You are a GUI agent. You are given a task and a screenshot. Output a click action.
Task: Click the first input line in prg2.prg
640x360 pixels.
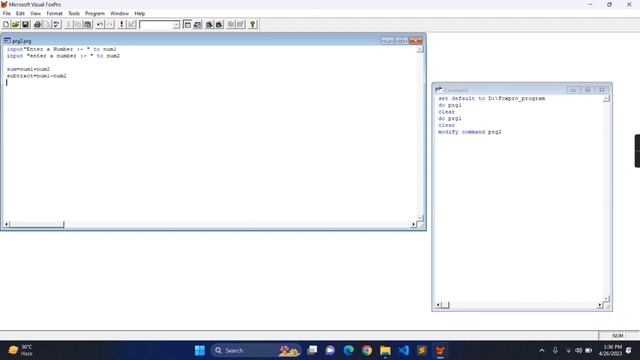pos(61,49)
